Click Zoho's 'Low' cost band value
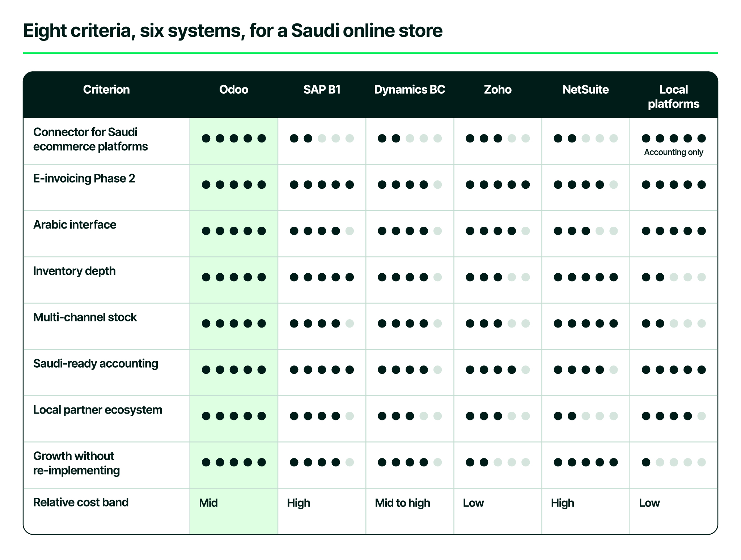The image size is (741, 560). (473, 503)
